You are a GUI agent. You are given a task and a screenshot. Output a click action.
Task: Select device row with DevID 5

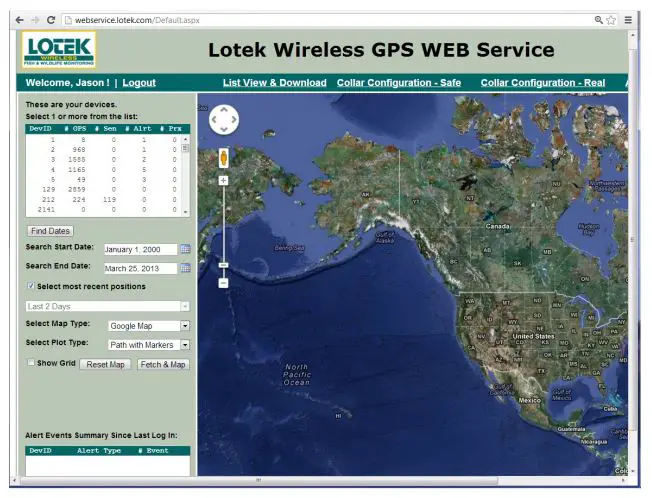point(104,180)
